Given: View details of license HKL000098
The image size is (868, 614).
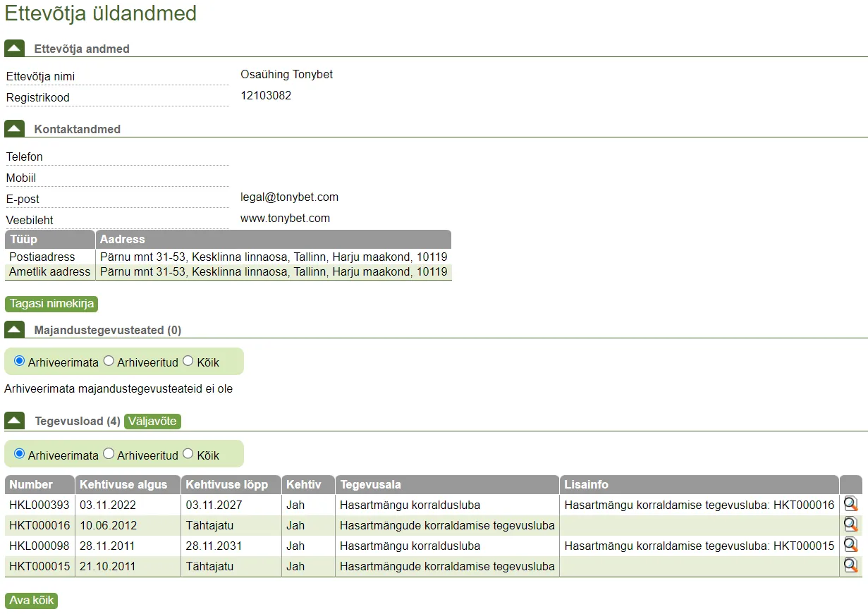Looking at the screenshot, I should coord(850,545).
